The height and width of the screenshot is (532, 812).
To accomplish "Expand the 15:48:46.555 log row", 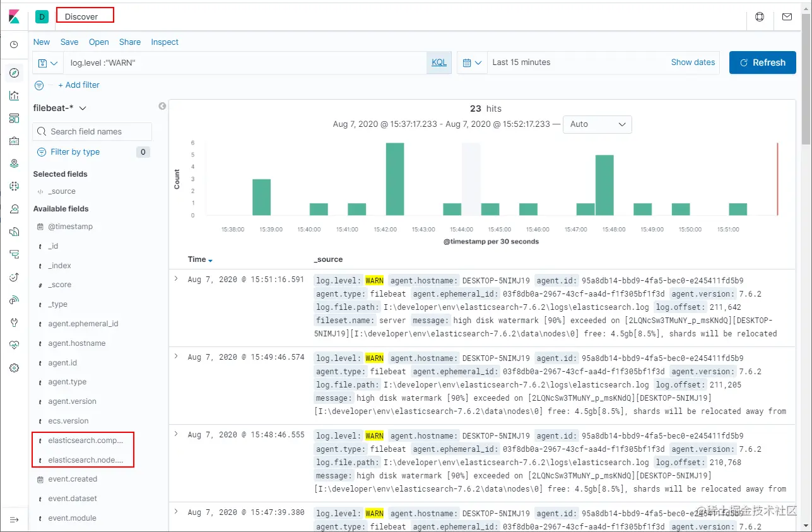I will (x=176, y=434).
